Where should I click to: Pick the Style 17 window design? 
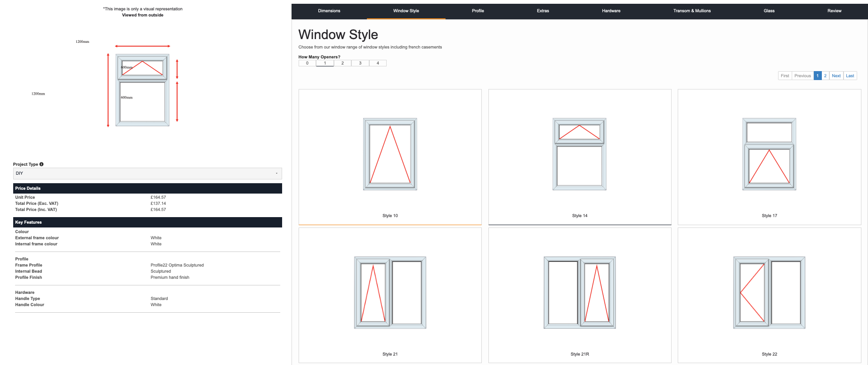[769, 154]
